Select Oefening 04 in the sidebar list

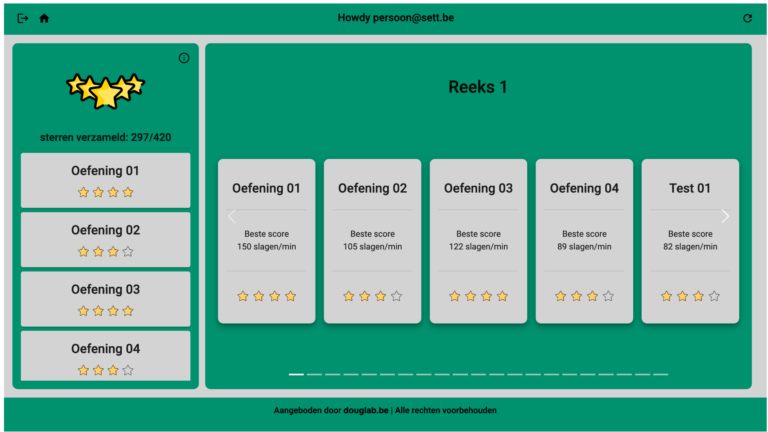click(105, 349)
